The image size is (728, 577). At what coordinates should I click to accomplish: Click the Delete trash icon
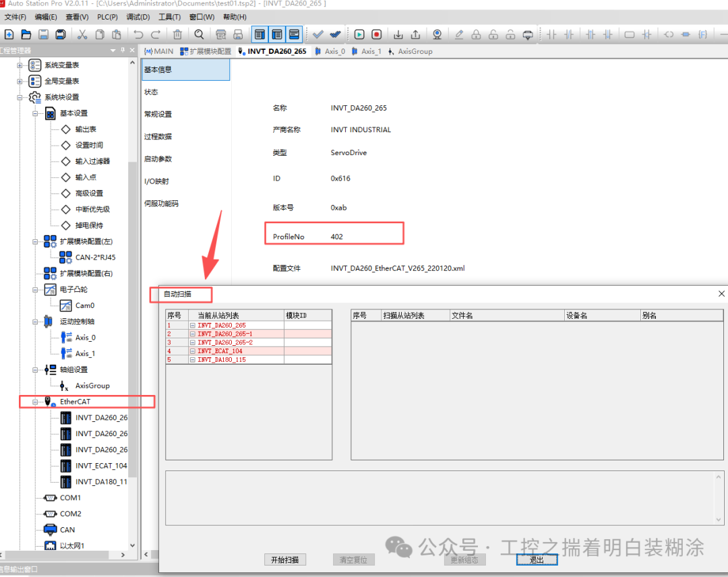point(177,34)
